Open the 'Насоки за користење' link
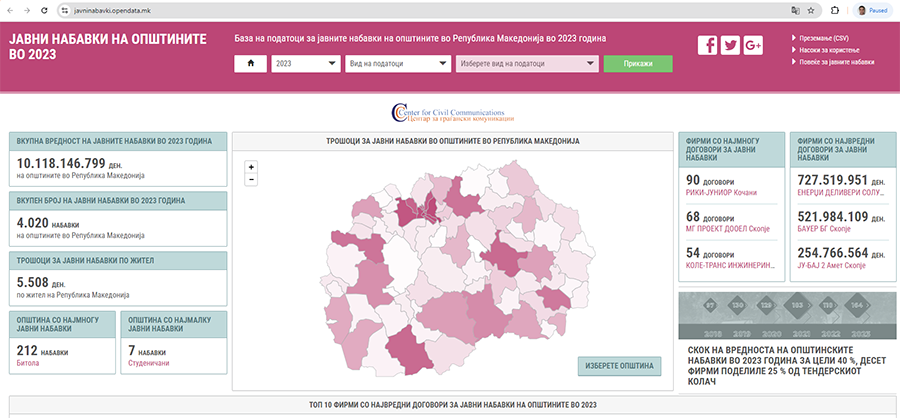The width and height of the screenshot is (900, 418). [x=826, y=49]
